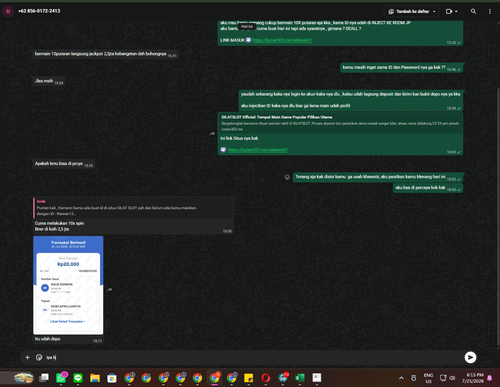Open Microsoft Store from the taskbar
This screenshot has width=500, height=387.
[112, 378]
